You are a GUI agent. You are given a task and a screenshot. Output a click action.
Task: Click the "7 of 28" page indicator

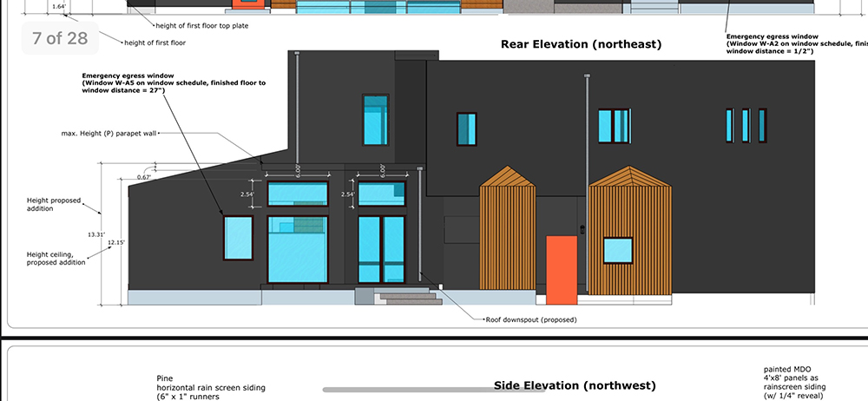[59, 38]
